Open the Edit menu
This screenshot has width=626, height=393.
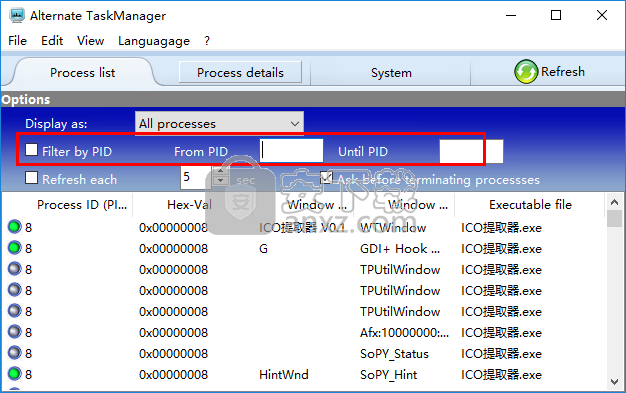click(52, 41)
